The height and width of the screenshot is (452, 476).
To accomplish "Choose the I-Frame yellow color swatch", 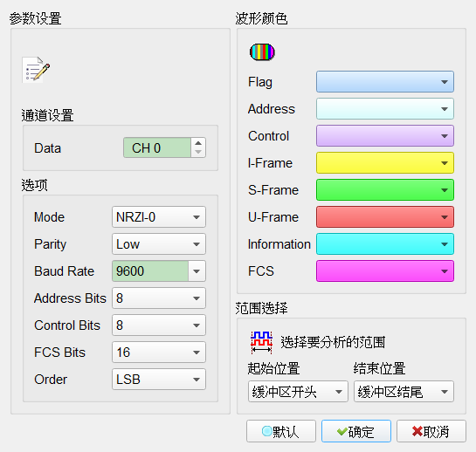I will click(385, 162).
